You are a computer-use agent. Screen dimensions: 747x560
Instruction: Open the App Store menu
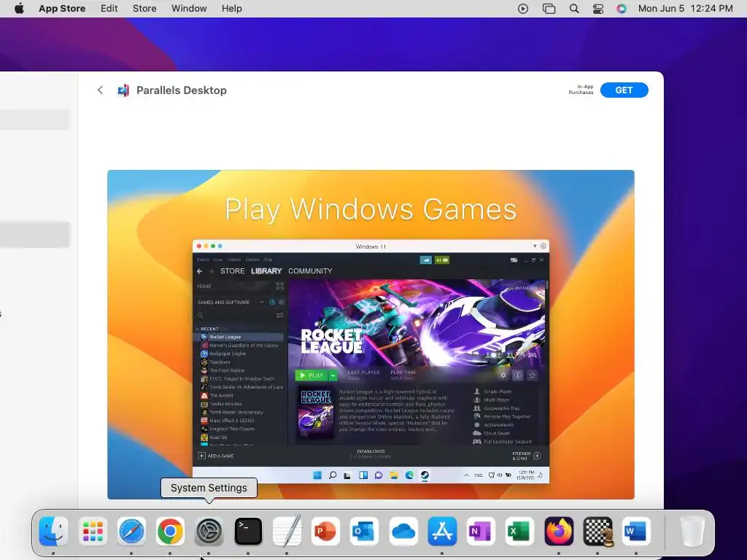pyautogui.click(x=62, y=9)
